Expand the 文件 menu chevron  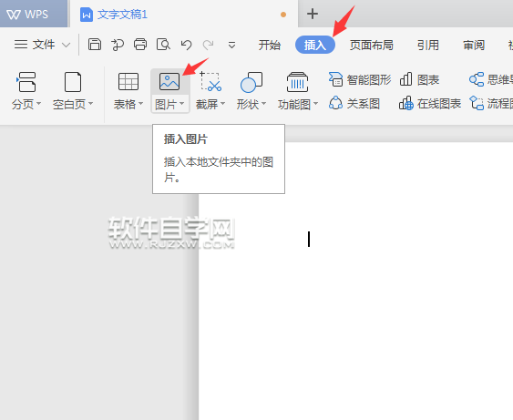[x=67, y=45]
